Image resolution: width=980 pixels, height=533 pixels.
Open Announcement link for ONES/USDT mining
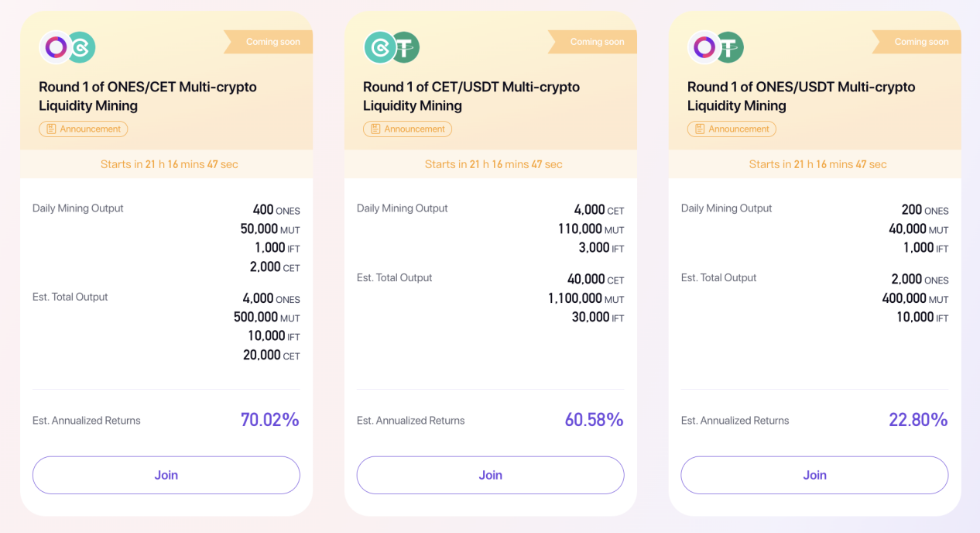pos(732,129)
